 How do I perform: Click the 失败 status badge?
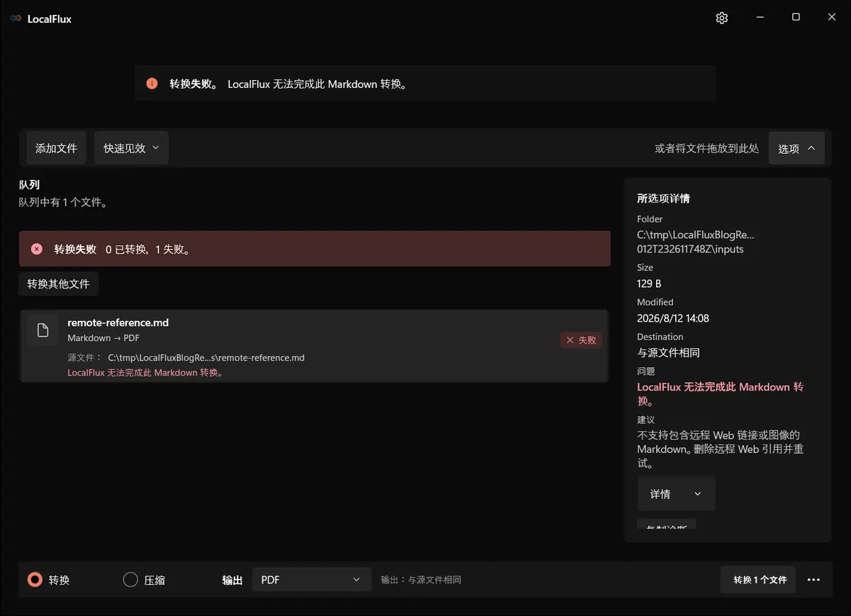(581, 340)
